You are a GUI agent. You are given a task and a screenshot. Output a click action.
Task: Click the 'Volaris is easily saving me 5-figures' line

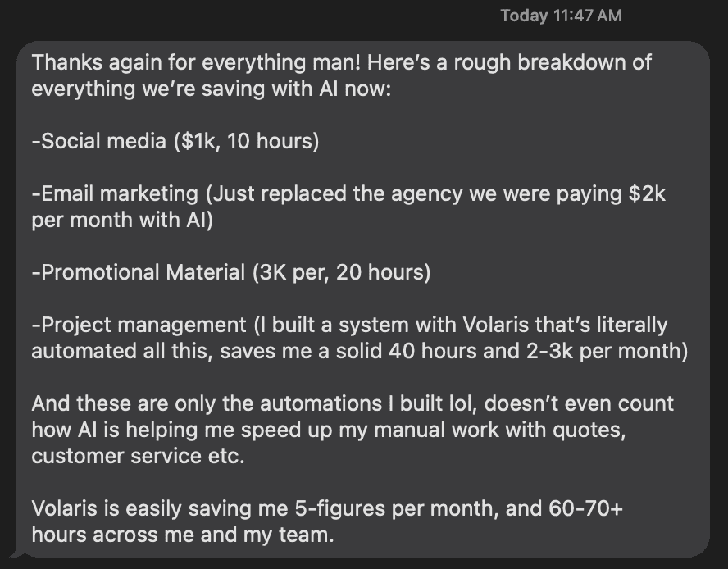point(327,508)
